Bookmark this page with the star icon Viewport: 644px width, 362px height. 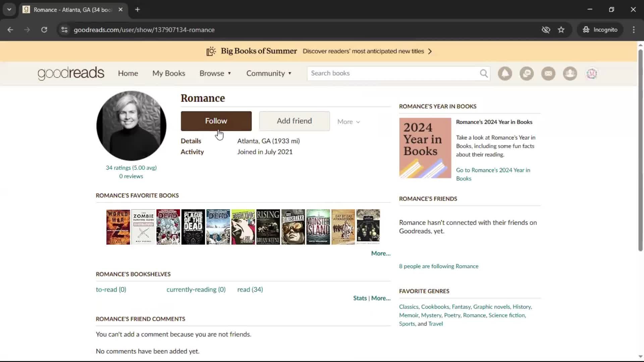pyautogui.click(x=561, y=30)
